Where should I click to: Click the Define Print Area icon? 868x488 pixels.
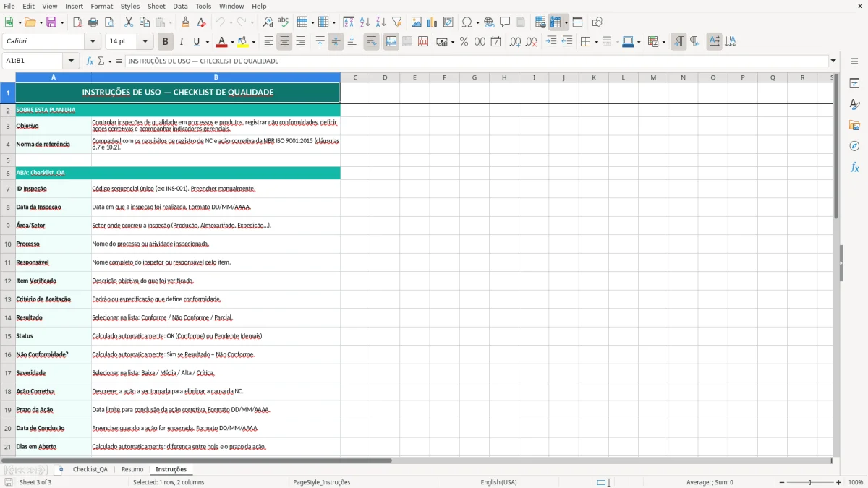pos(540,22)
